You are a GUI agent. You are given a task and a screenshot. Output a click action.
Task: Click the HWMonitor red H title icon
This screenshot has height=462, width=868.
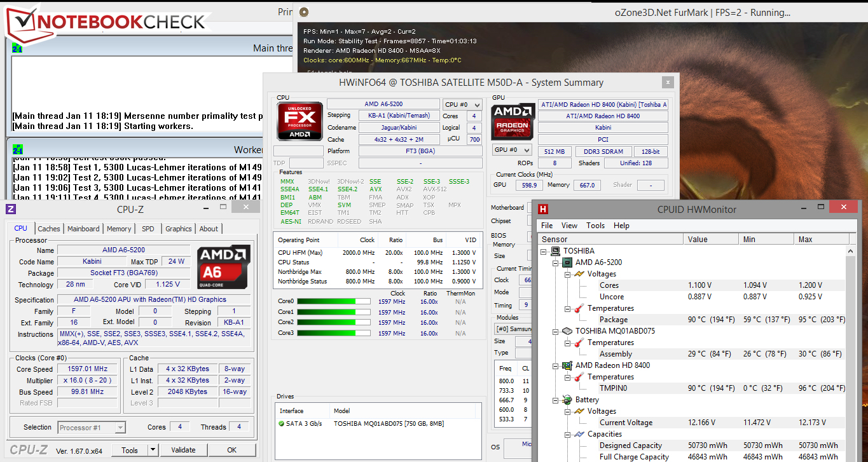click(544, 209)
